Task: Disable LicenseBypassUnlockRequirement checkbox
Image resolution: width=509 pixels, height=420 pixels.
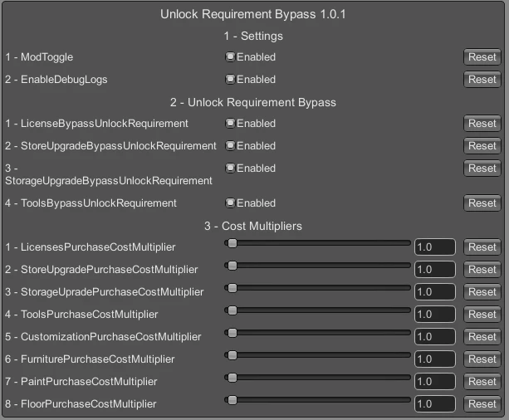Action: click(x=230, y=124)
